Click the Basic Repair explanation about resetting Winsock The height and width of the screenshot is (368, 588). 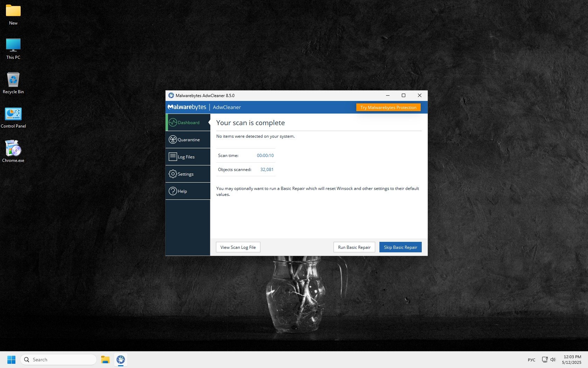pyautogui.click(x=317, y=191)
